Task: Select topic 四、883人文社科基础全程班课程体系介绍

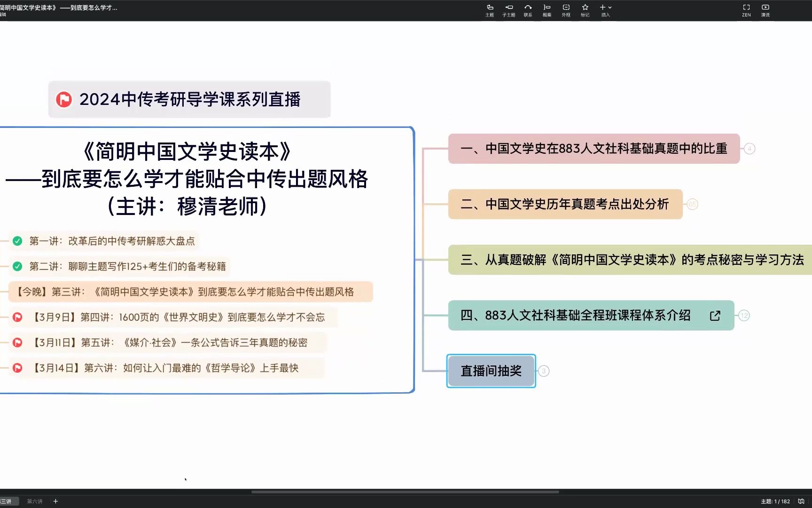Action: (591, 316)
